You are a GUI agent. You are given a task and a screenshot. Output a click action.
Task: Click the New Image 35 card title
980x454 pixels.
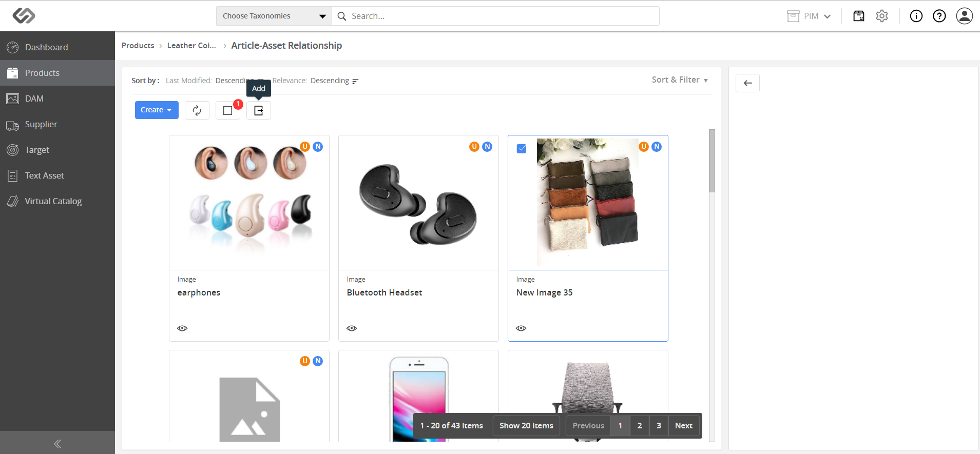(x=544, y=293)
